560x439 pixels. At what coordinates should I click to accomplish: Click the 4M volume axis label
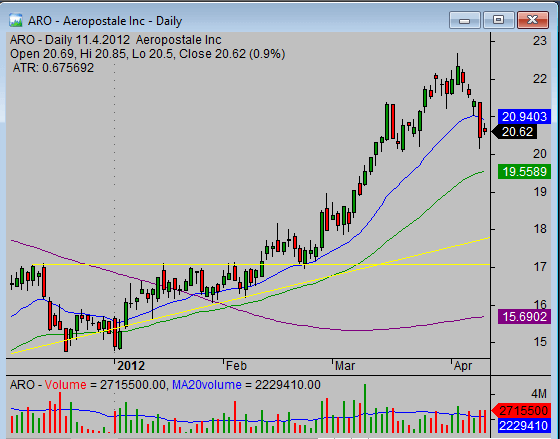click(x=539, y=394)
